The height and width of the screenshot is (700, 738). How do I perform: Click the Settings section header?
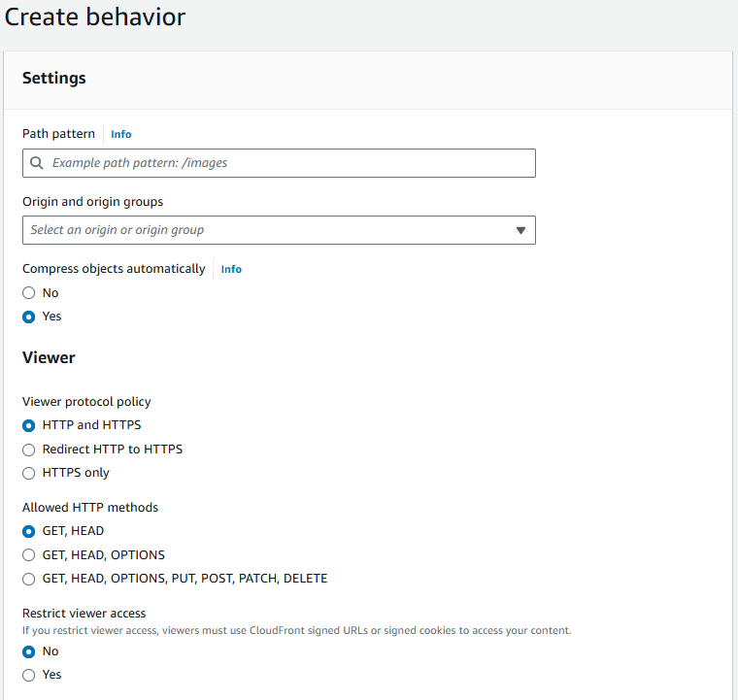pyautogui.click(x=54, y=79)
